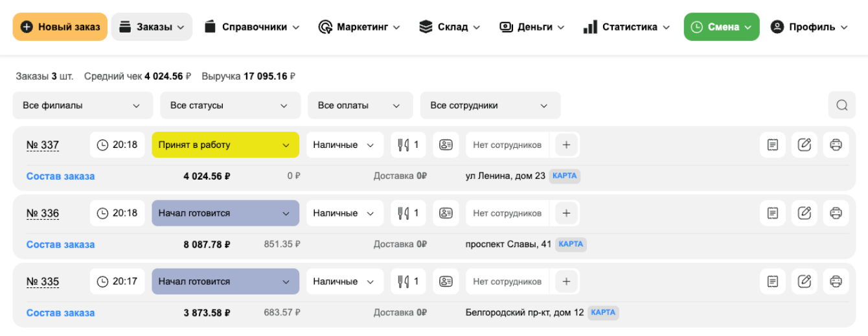The image size is (868, 336).
Task: Open customer card icon in order № 337
Action: [446, 145]
